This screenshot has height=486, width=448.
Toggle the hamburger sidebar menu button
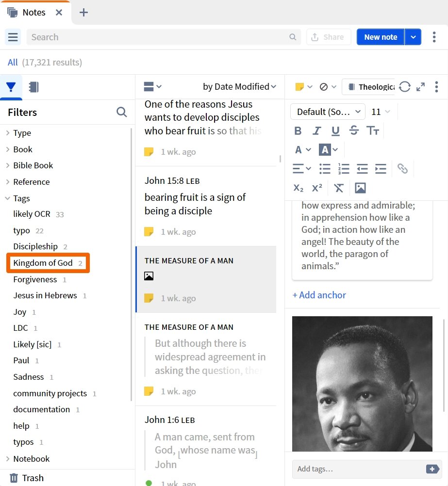(13, 37)
